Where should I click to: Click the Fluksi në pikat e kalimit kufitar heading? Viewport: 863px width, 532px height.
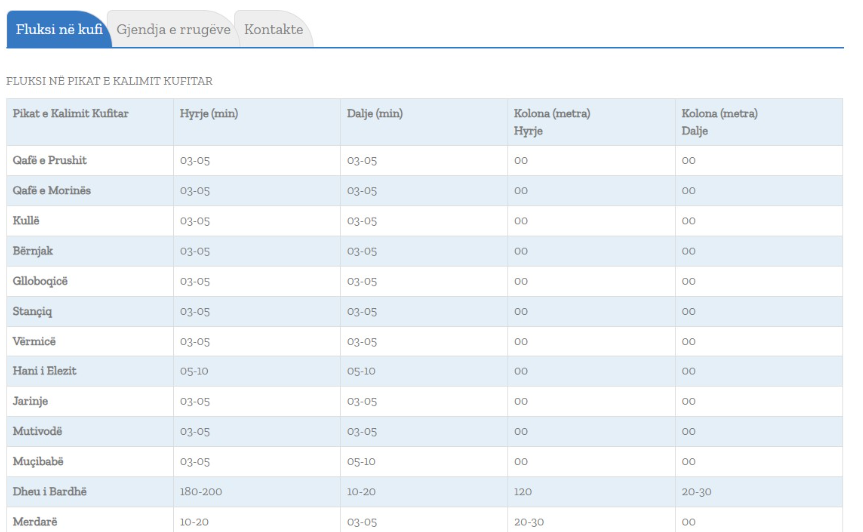click(109, 81)
